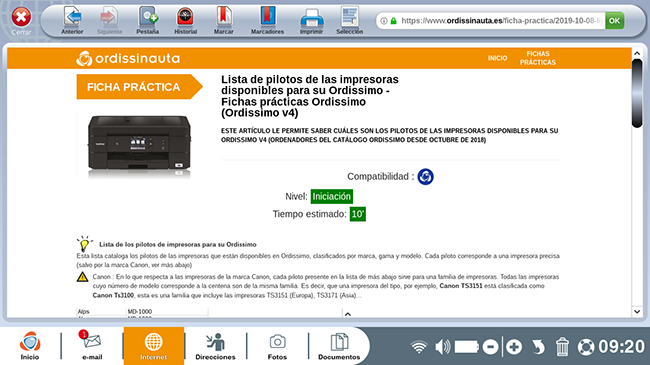The width and height of the screenshot is (650, 365).
Task: Open Direcciones contacts in dock
Action: point(215,346)
